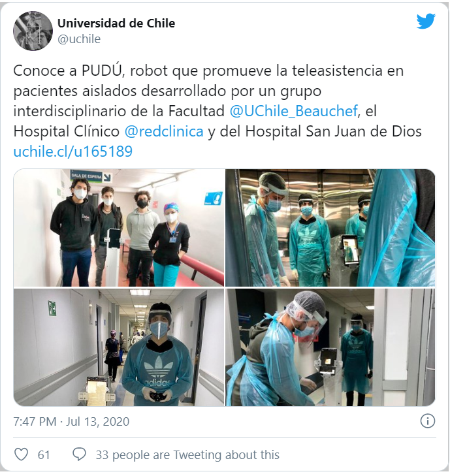
Task: Open photo of staff in elevator
Action: pyautogui.click(x=330, y=228)
